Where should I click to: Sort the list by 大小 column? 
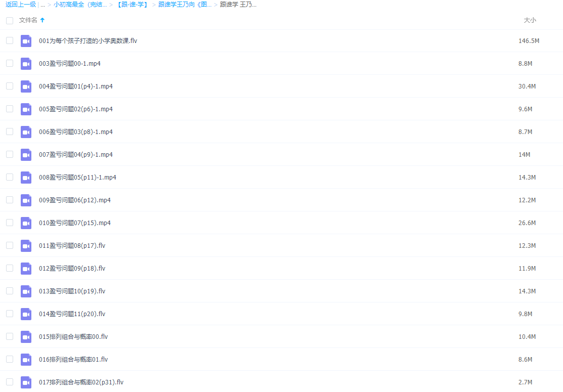tap(530, 20)
